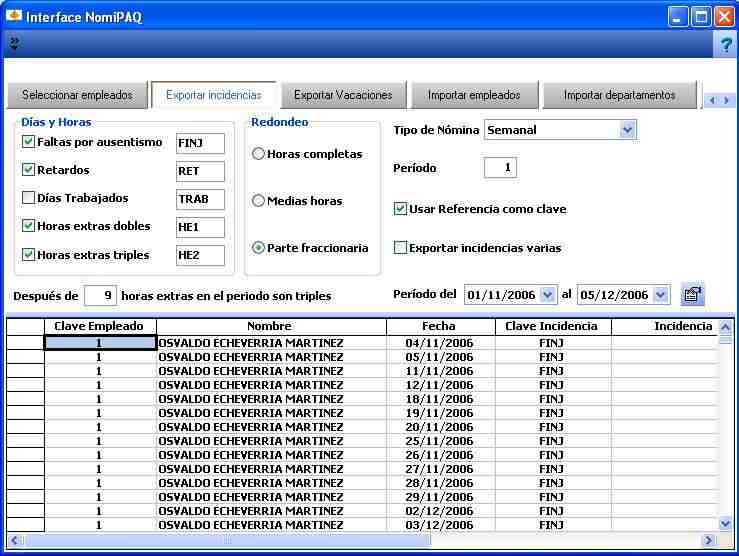Open the Exportar Vacaciones tab

(343, 95)
